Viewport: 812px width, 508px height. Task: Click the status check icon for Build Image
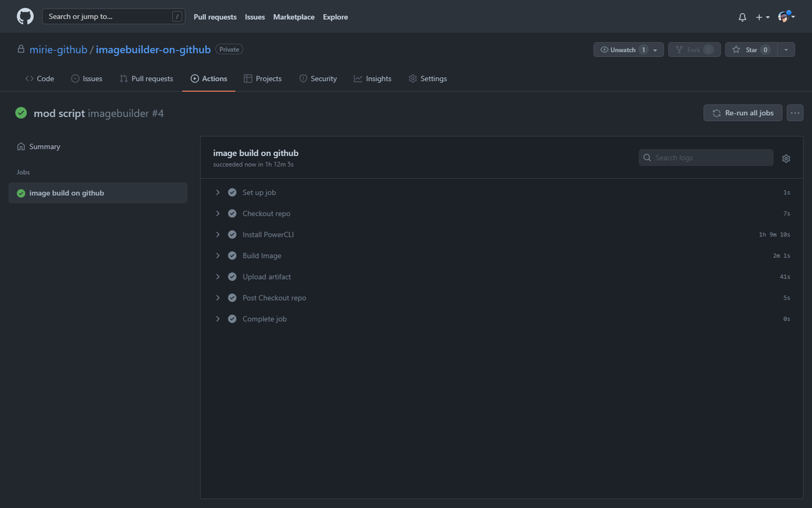[232, 255]
